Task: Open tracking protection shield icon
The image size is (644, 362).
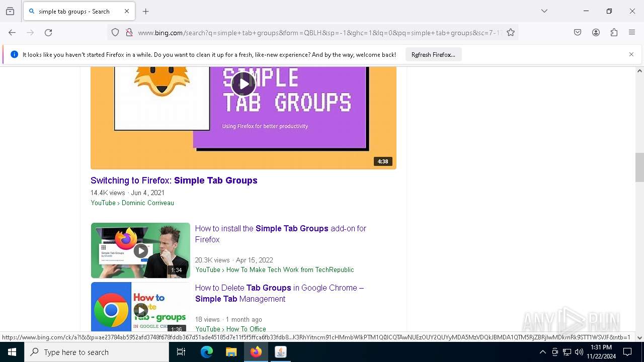Action: click(x=115, y=33)
